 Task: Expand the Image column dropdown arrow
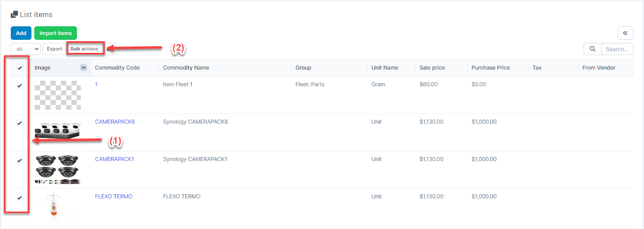tap(84, 67)
